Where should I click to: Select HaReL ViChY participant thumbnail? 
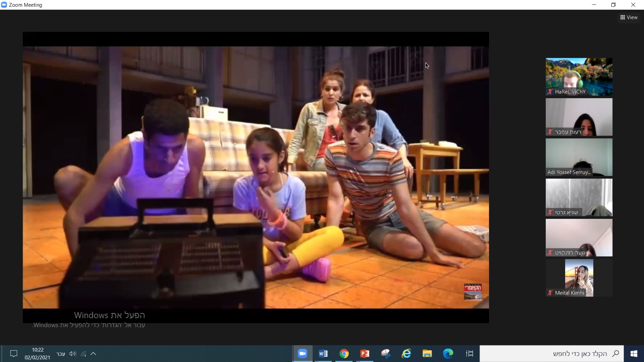click(x=579, y=77)
